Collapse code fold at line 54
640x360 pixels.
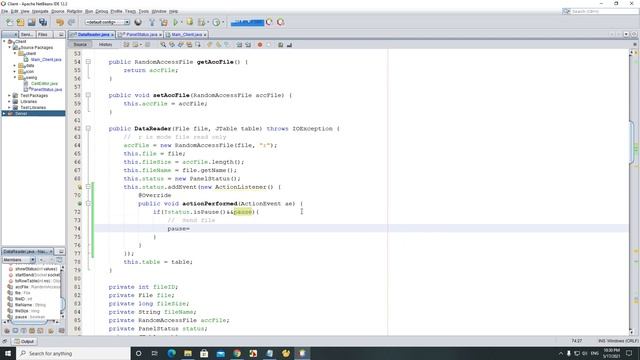88,62
